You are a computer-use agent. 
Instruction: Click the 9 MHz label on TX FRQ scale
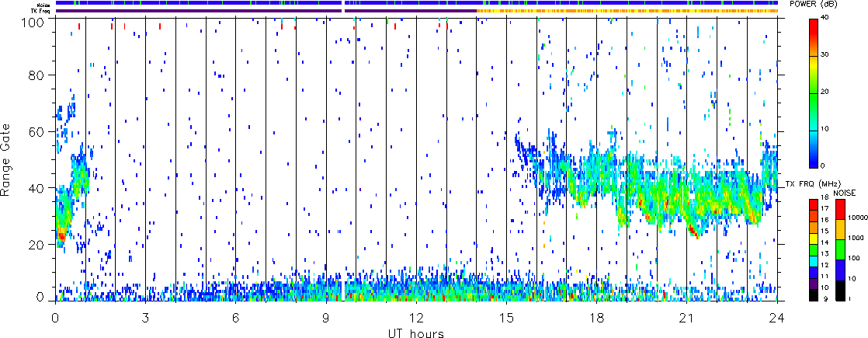826,298
